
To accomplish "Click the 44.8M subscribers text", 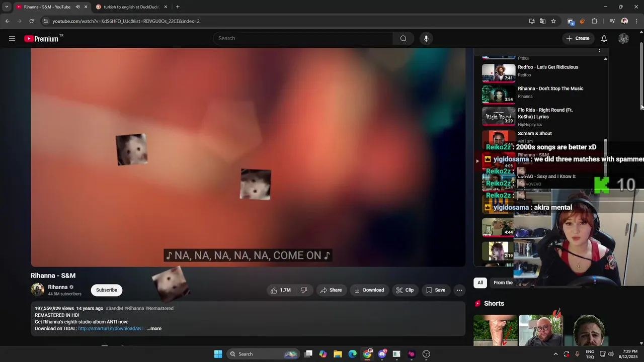I will [64, 294].
